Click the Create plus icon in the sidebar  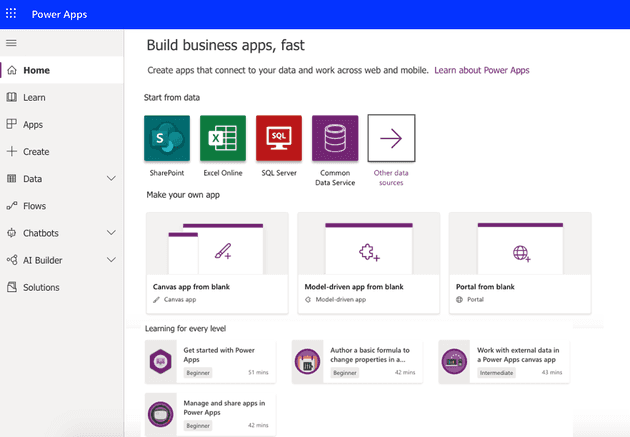[x=12, y=151]
